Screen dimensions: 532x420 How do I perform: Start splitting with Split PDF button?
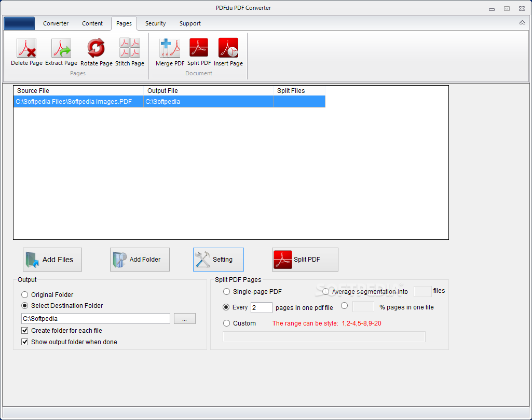[x=305, y=260]
